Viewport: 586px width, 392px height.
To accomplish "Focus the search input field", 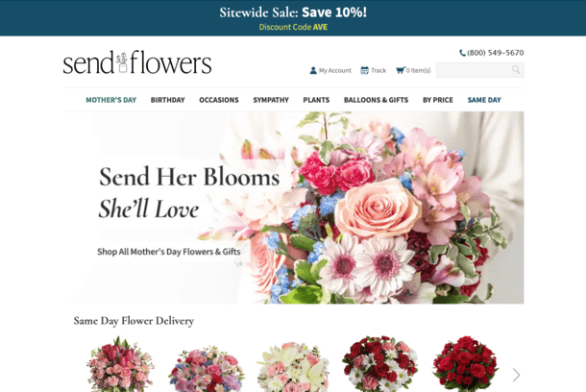I will pos(474,70).
